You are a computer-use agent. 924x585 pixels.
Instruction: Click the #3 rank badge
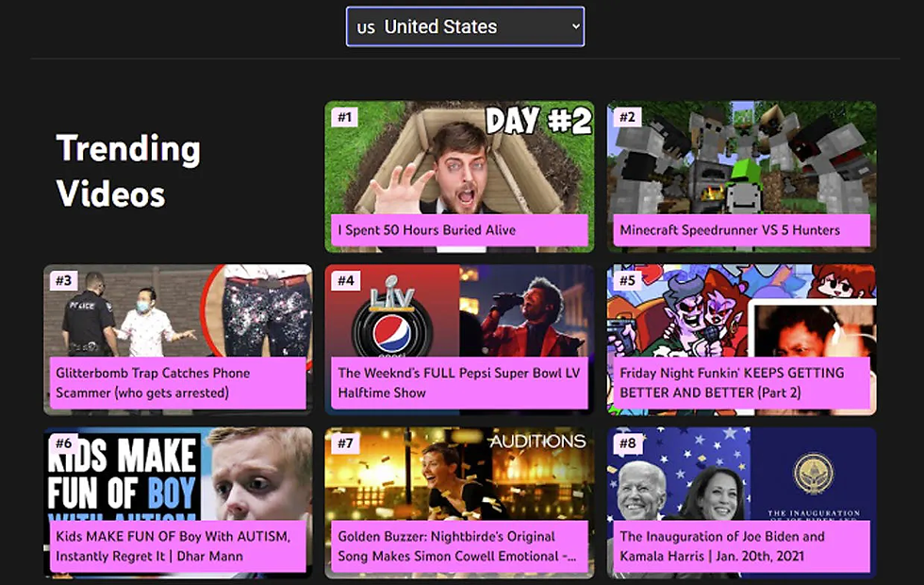coord(63,280)
